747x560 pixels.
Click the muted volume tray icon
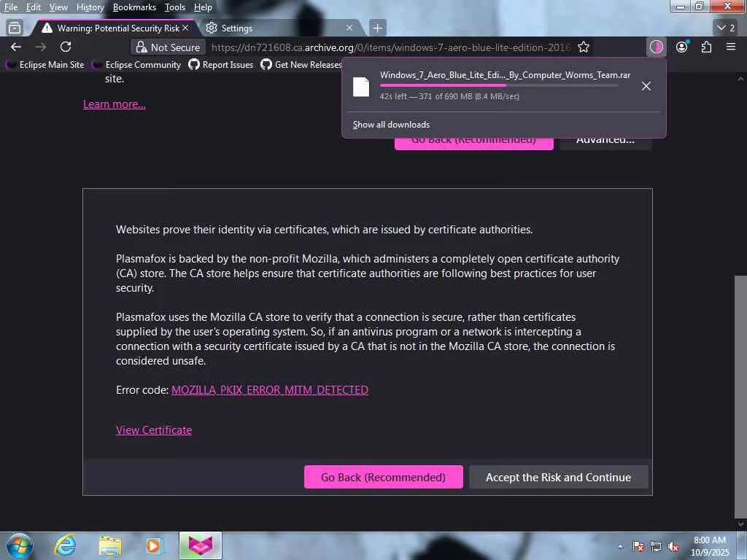click(673, 546)
